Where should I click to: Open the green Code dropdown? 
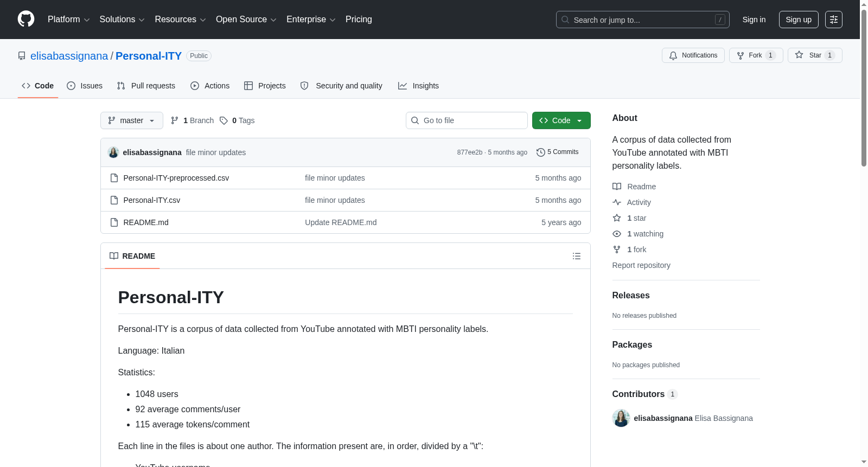(x=561, y=120)
